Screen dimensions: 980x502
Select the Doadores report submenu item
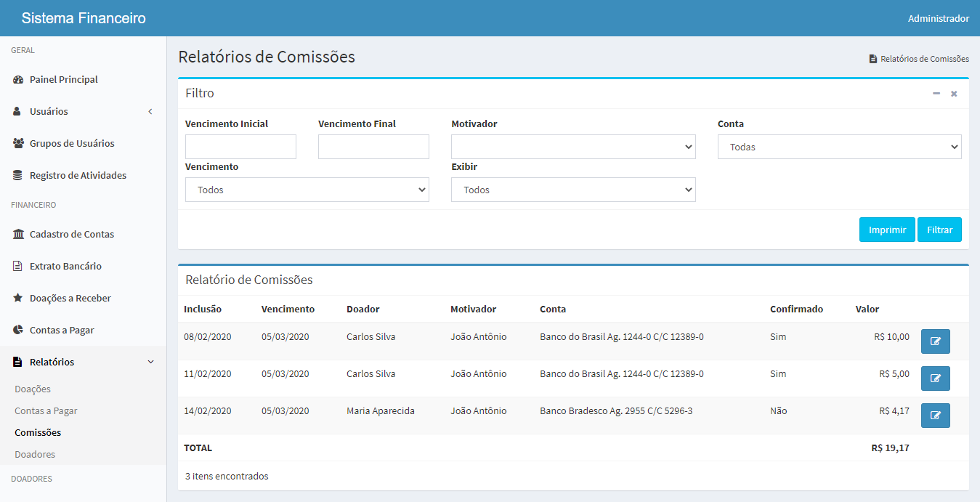coord(35,455)
